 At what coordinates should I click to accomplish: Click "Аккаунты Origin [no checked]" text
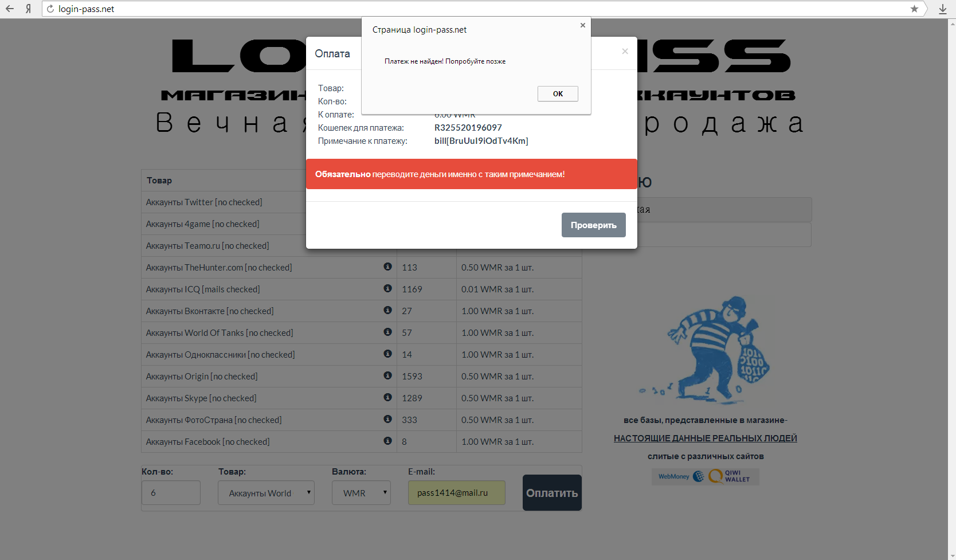tap(202, 377)
